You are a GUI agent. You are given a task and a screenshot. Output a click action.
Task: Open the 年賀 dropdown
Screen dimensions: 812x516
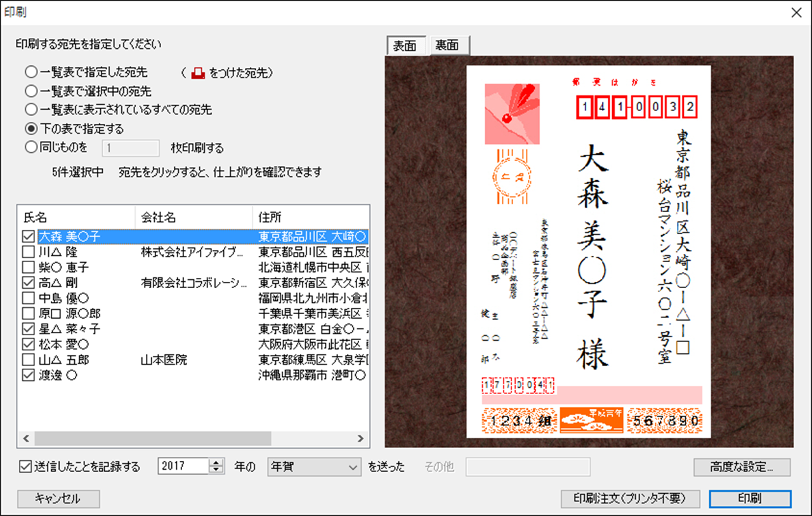315,466
